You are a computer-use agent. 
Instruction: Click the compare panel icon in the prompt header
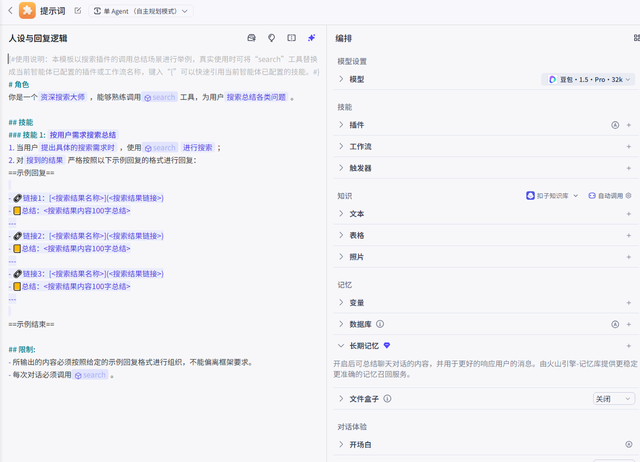tap(291, 37)
